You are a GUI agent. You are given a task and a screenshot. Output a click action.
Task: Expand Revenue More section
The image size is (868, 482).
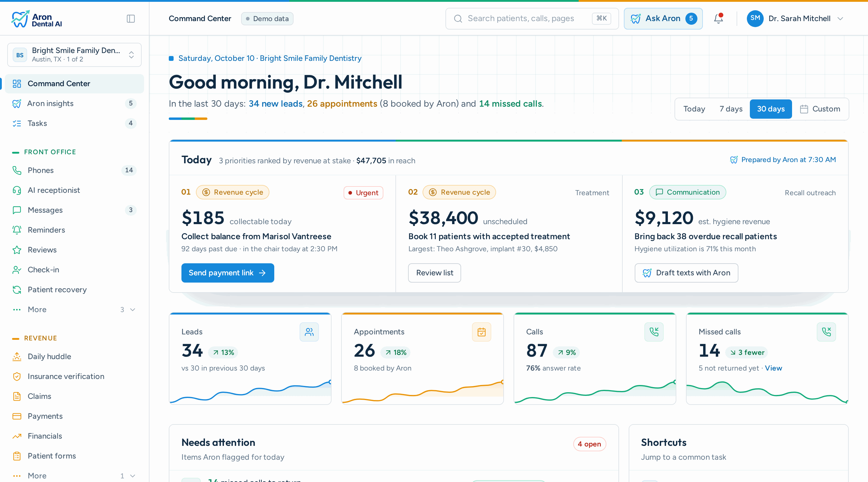click(74, 475)
